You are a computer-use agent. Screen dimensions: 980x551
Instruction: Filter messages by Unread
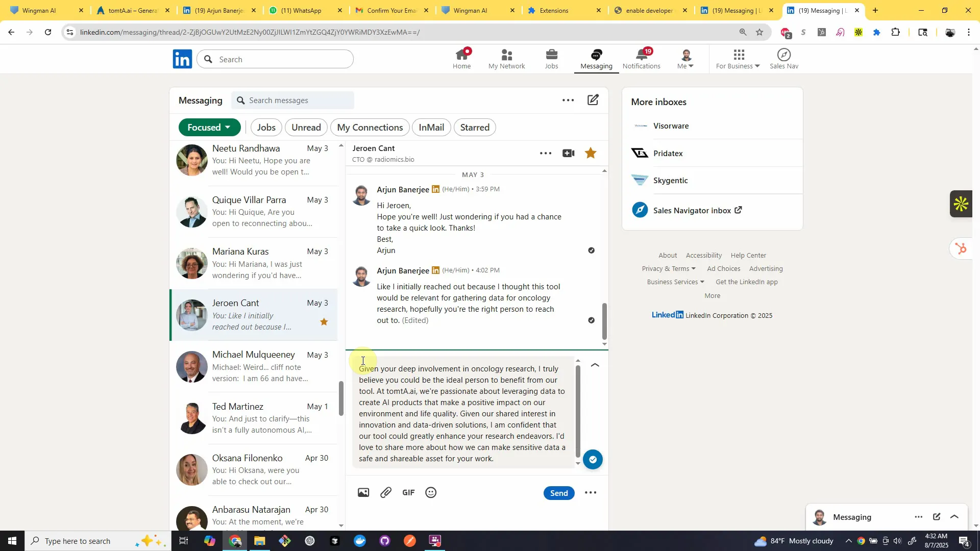click(x=306, y=128)
